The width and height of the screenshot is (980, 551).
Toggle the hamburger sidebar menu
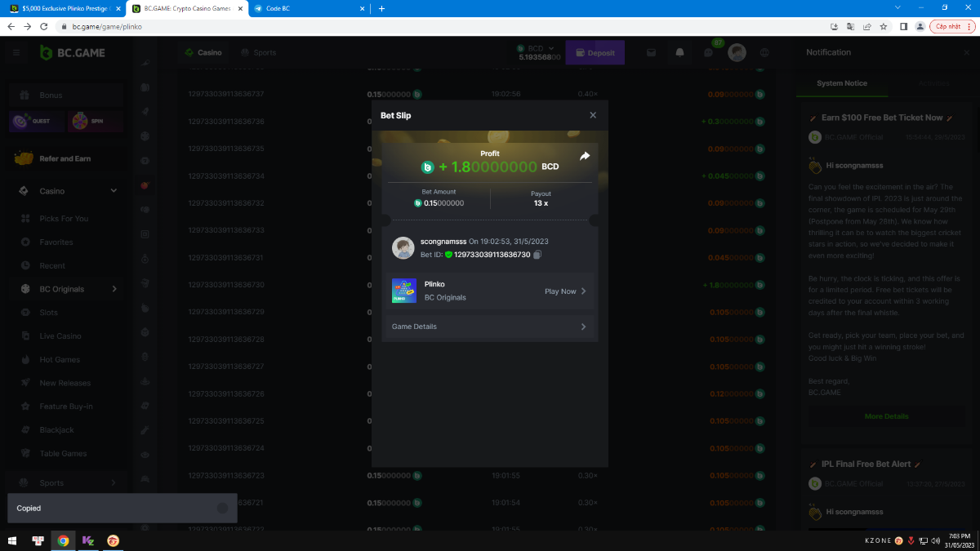point(16,52)
